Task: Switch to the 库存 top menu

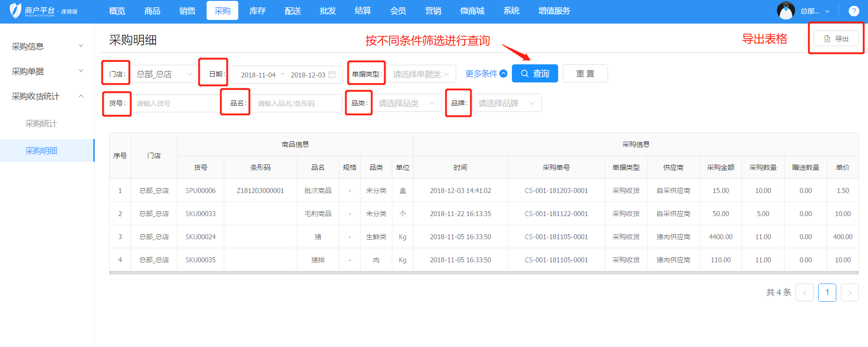Action: pos(257,11)
